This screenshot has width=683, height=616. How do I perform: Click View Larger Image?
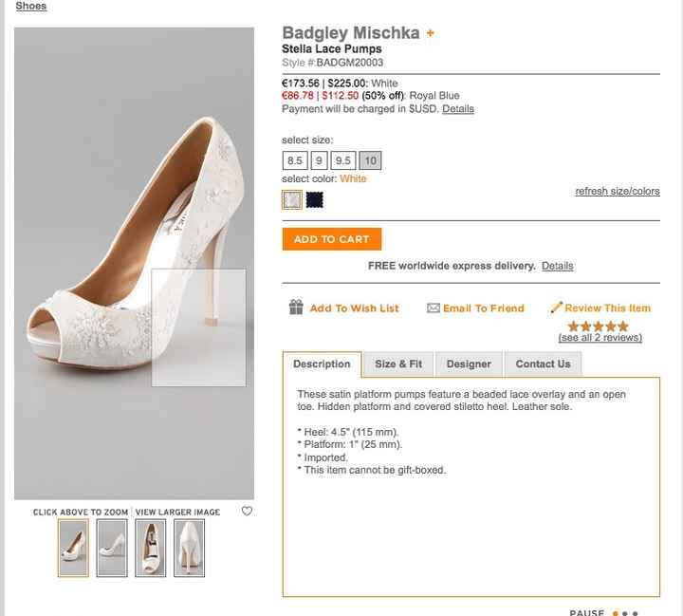(177, 512)
